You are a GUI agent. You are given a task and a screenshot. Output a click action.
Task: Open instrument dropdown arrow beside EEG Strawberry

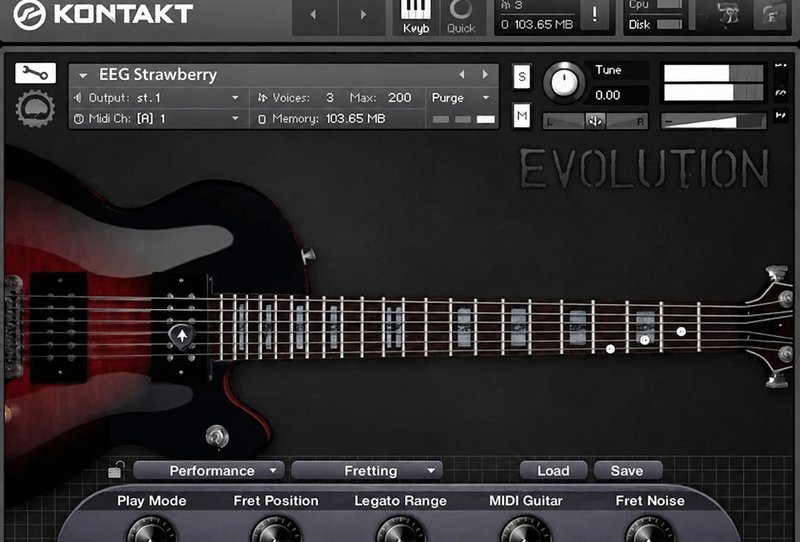pyautogui.click(x=83, y=76)
